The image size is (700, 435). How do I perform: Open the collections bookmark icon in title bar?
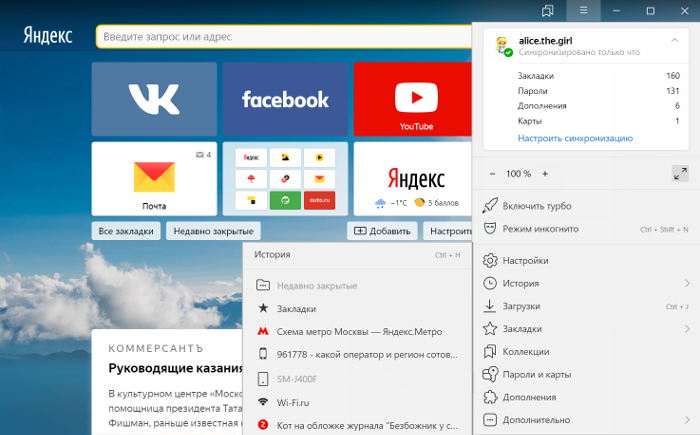pyautogui.click(x=547, y=11)
